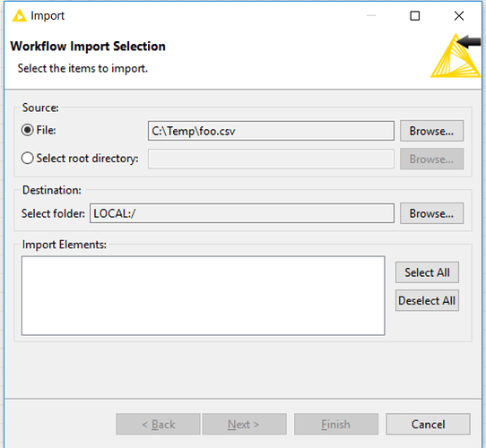This screenshot has width=486, height=448.
Task: Maximize the Import dialog window
Action: [414, 15]
